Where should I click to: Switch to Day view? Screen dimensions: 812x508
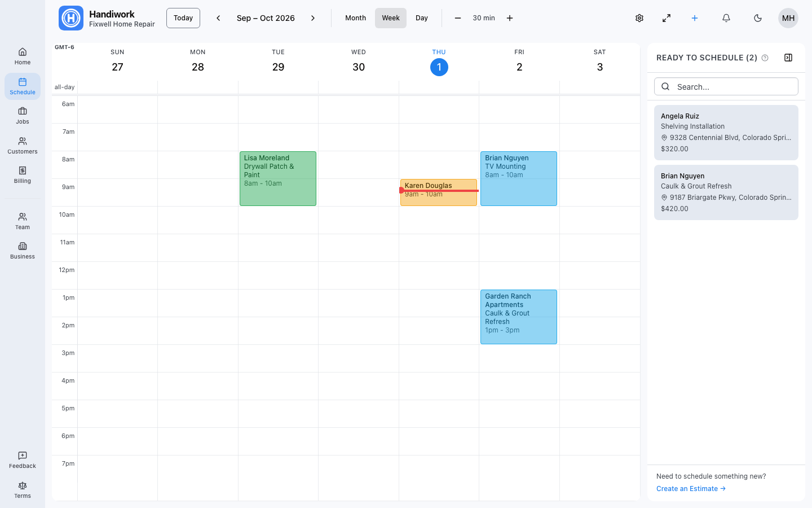422,18
